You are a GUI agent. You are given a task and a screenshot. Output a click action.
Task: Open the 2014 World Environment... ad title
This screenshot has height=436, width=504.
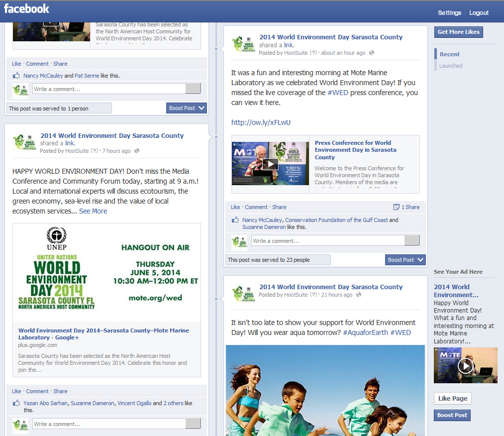(x=456, y=291)
